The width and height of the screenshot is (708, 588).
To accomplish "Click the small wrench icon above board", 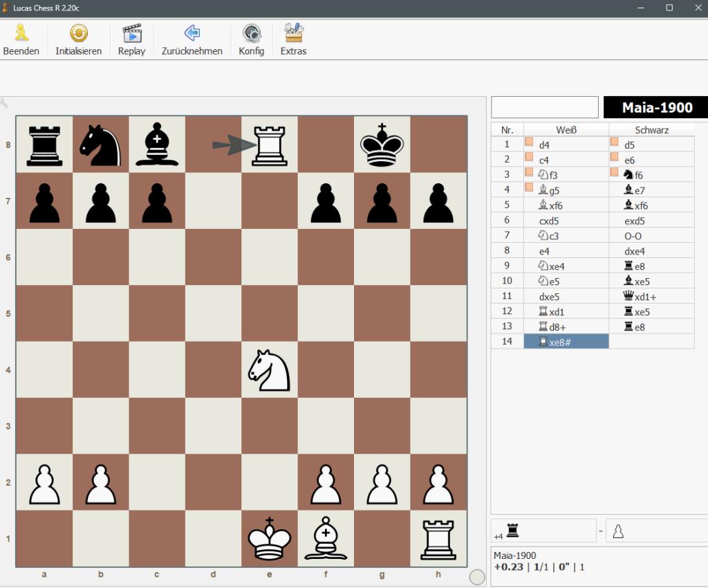I will click(x=4, y=103).
